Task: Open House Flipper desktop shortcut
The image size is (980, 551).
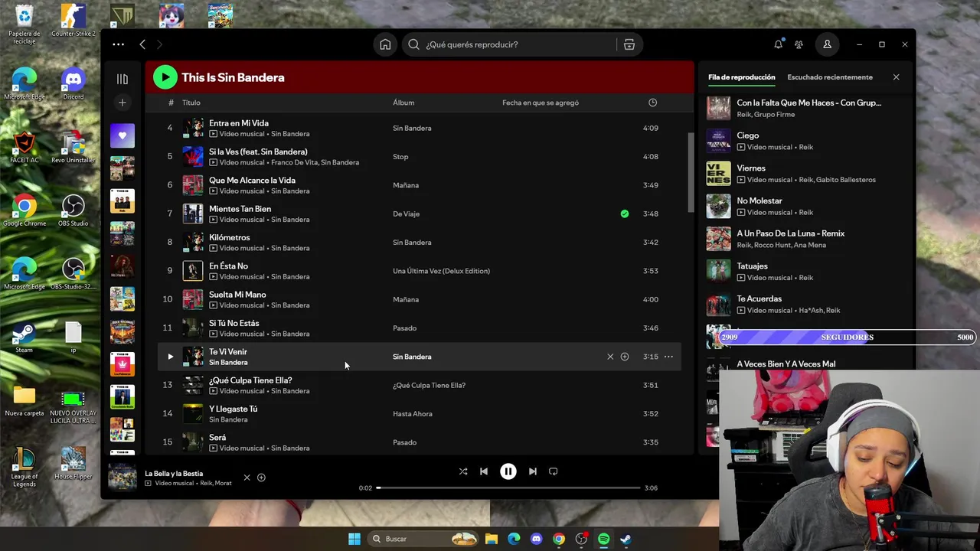Action: (x=73, y=463)
